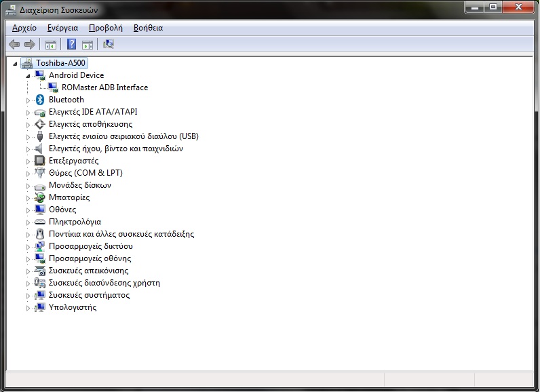The image size is (540, 392).
Task: Select the ROMaster ADB Interface device
Action: click(x=104, y=87)
